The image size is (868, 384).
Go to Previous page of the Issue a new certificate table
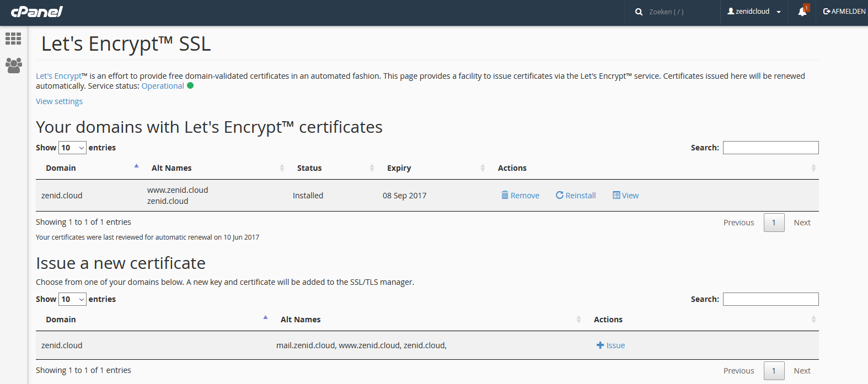click(738, 371)
